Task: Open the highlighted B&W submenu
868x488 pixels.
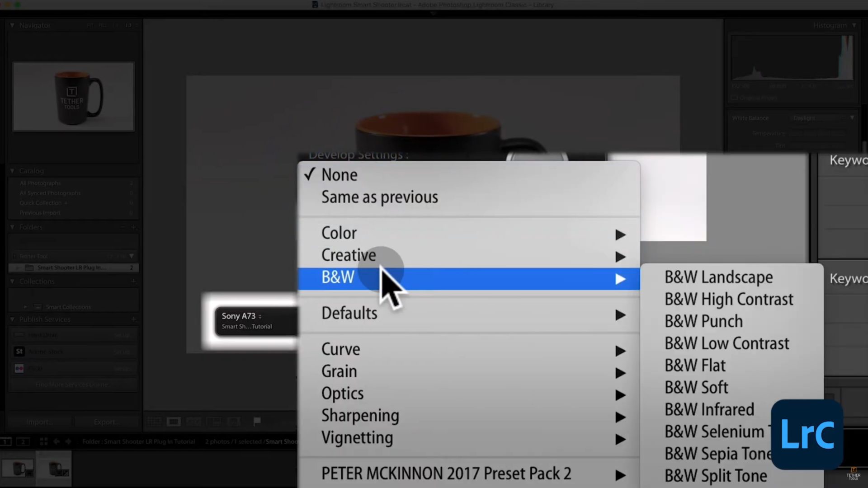Action: click(469, 277)
